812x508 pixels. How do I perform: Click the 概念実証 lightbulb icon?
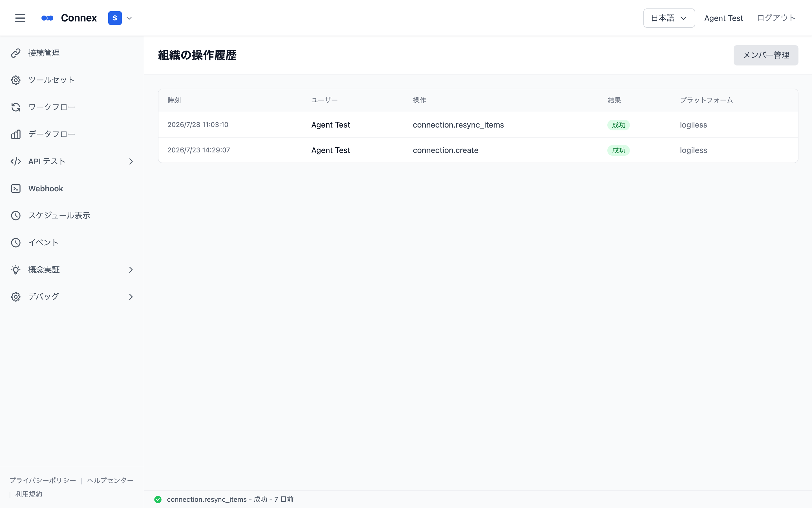pos(16,270)
